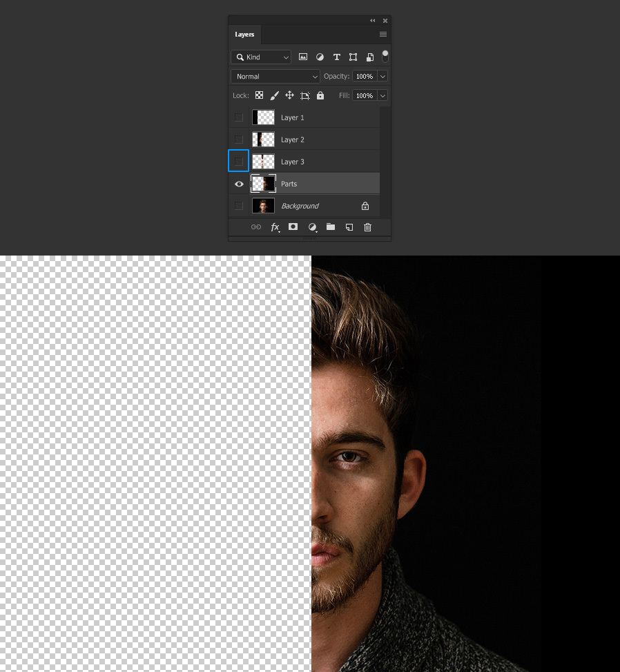The width and height of the screenshot is (620, 672).
Task: Click Layer 3 thumbnail
Action: pos(263,162)
